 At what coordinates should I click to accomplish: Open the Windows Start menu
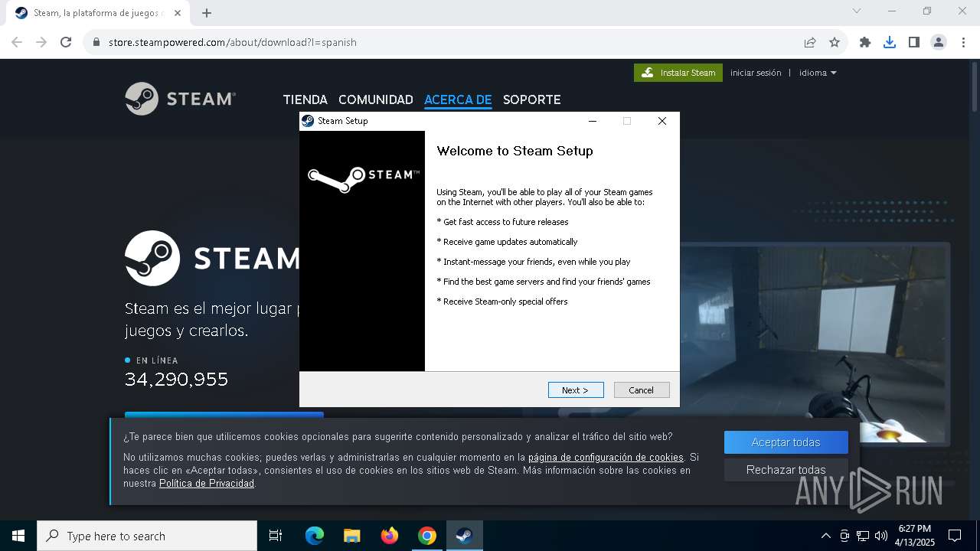(18, 536)
